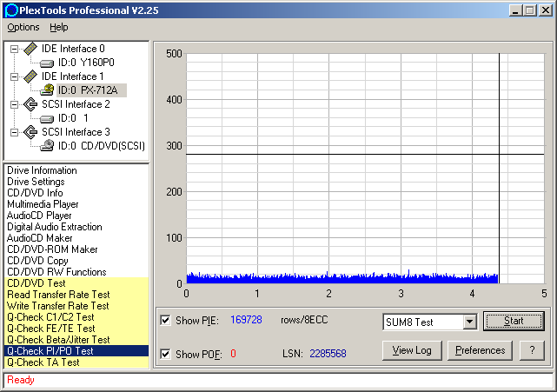Select Q-Check FE/TE Test

(76, 329)
